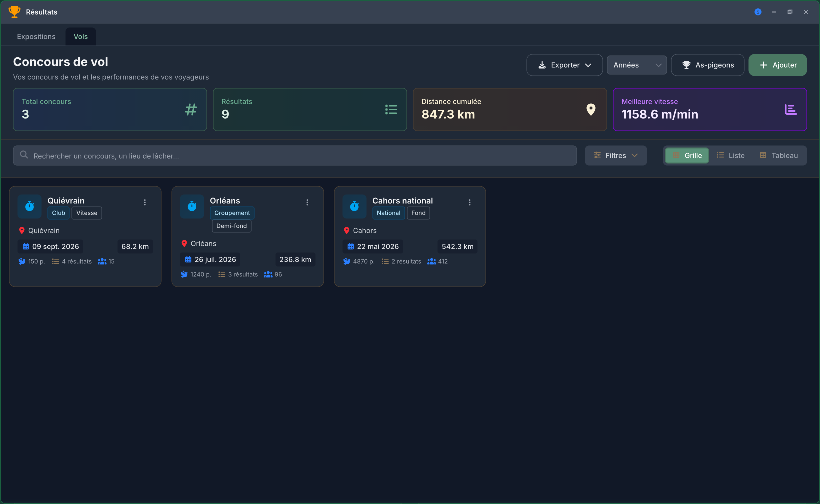Click the stopwatch icon on Orléans card
Image resolution: width=820 pixels, height=504 pixels.
192,206
